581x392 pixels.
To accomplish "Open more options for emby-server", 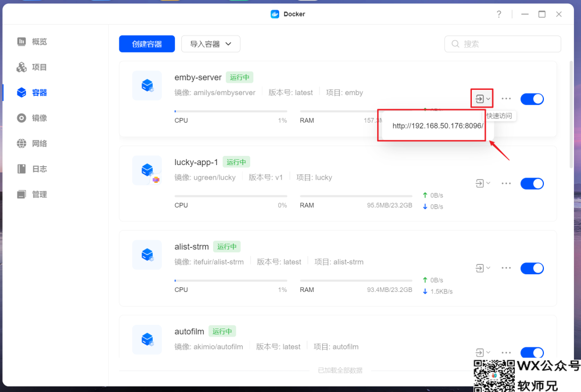I will tap(506, 98).
